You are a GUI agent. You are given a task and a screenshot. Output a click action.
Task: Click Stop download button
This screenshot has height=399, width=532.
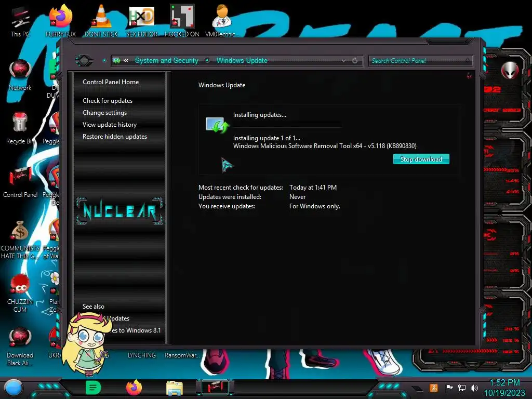[x=421, y=159]
